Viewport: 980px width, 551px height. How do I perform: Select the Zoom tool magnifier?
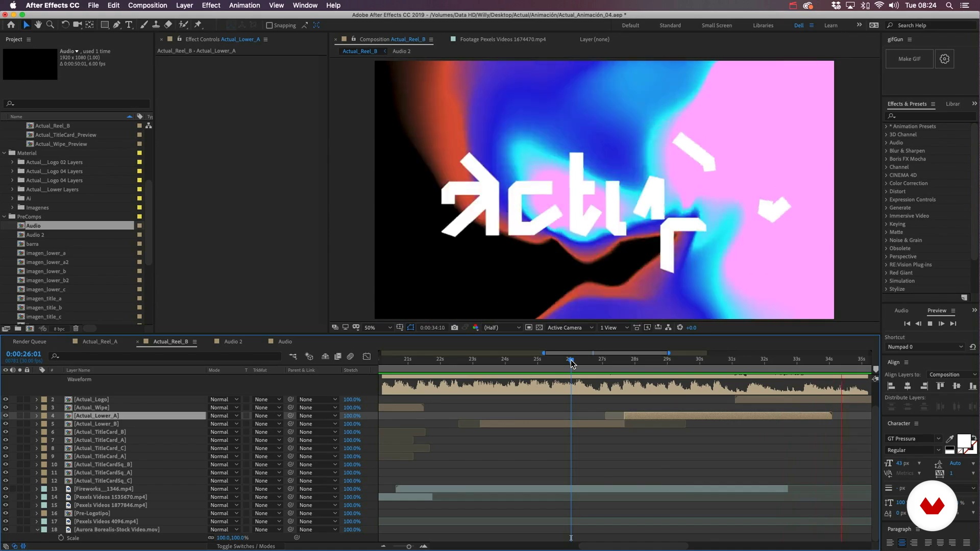click(x=50, y=24)
